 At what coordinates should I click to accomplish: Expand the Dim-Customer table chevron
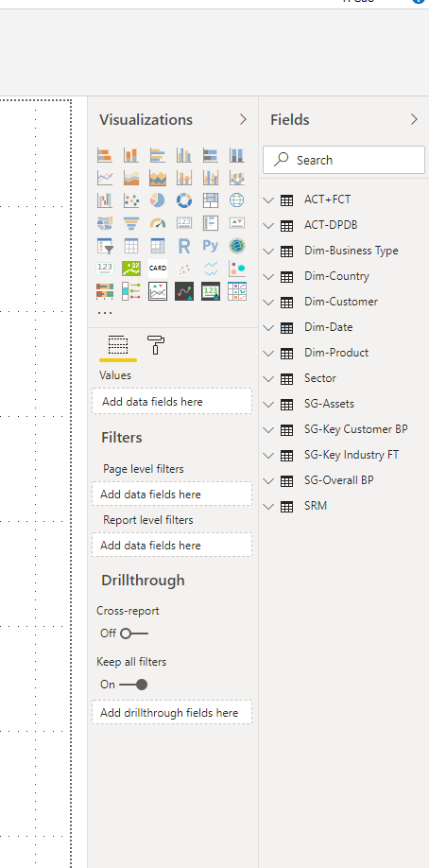pos(268,303)
